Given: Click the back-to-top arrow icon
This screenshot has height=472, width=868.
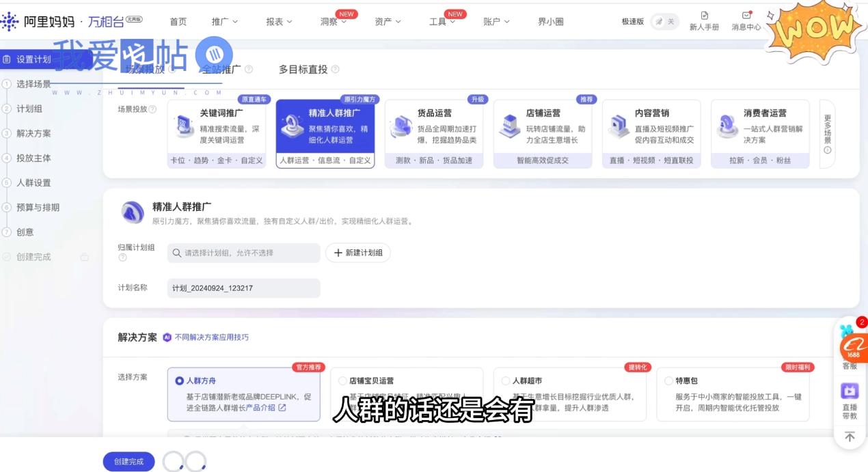Looking at the screenshot, I should tap(850, 436).
